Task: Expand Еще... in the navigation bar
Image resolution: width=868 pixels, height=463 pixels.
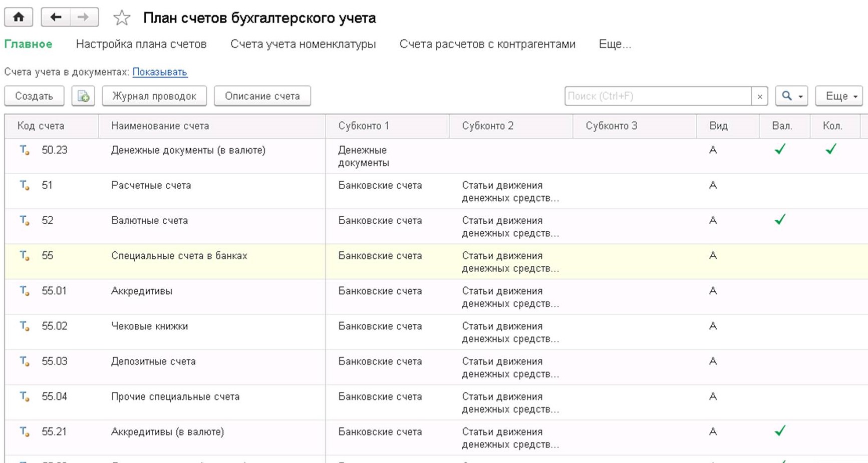Action: point(615,44)
